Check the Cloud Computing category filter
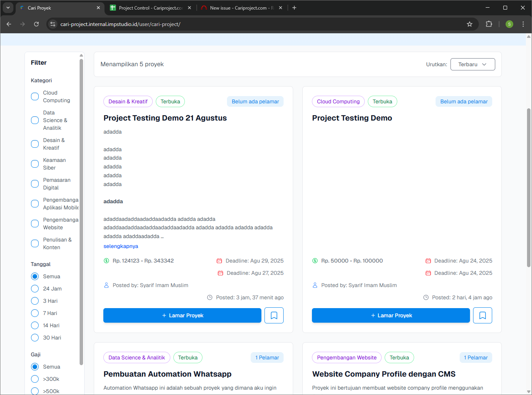The width and height of the screenshot is (532, 395). point(35,96)
